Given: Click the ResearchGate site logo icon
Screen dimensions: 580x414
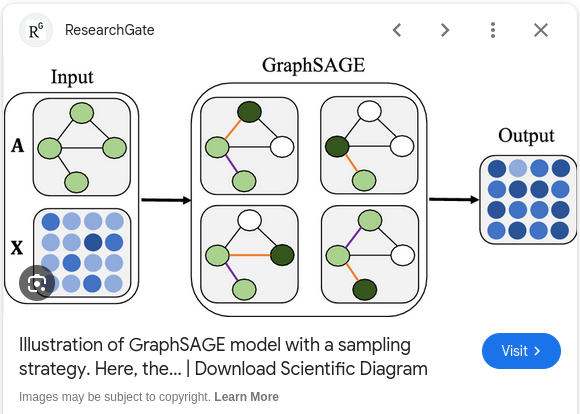Looking at the screenshot, I should click(36, 30).
